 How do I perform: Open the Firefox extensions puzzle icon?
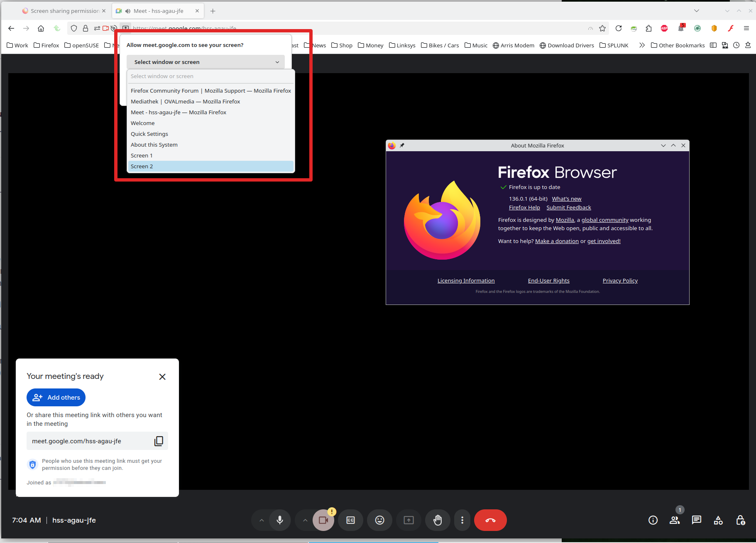tap(648, 28)
